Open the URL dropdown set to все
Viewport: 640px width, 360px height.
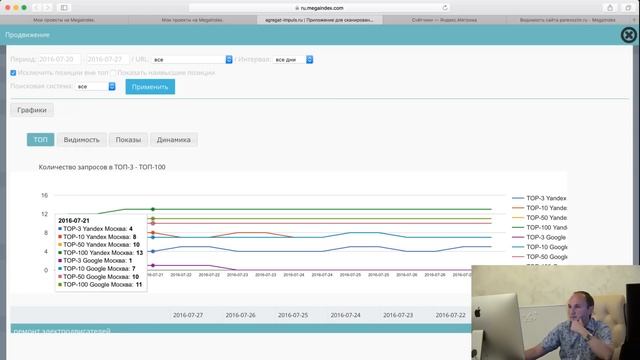[192, 60]
